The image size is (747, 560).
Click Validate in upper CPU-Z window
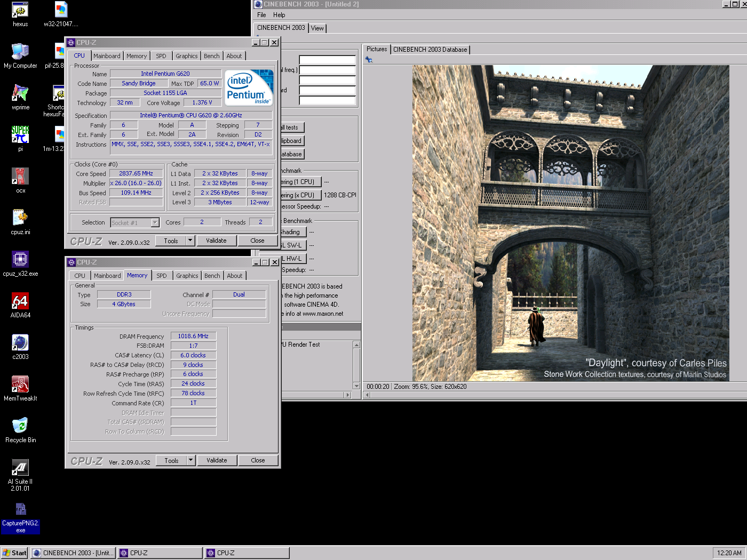coord(216,241)
